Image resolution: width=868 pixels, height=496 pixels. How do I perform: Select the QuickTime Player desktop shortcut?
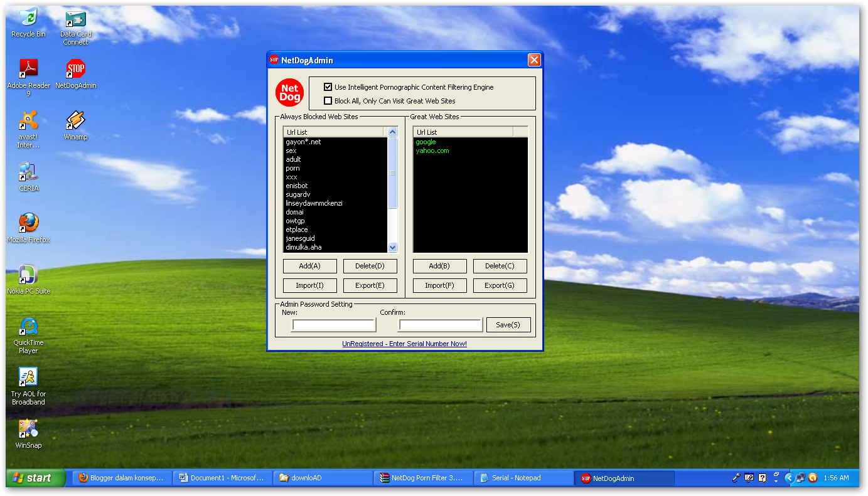[28, 335]
